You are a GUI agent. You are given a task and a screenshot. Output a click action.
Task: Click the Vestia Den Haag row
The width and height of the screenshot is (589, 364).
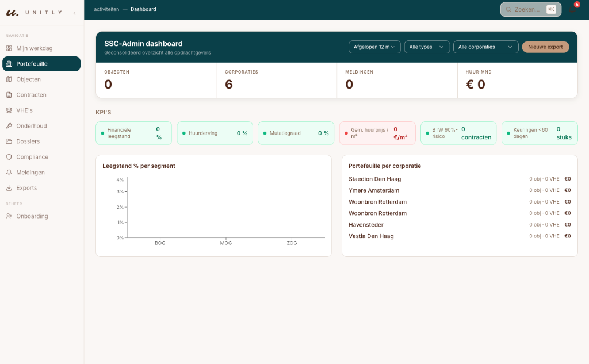[460, 236]
